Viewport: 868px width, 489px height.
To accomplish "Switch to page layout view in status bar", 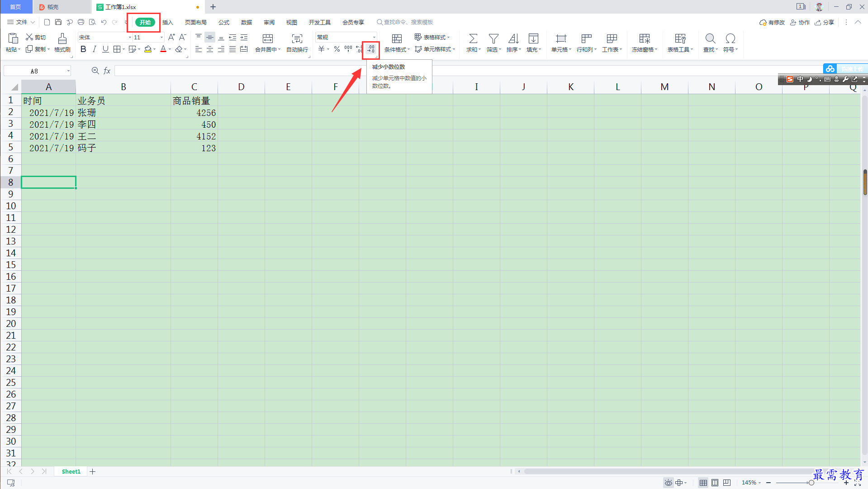I will click(715, 483).
